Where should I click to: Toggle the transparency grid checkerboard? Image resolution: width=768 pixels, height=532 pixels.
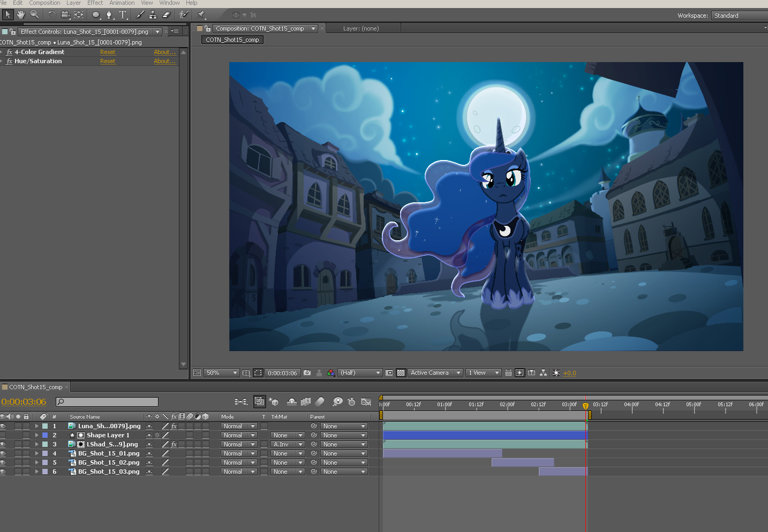pos(401,373)
